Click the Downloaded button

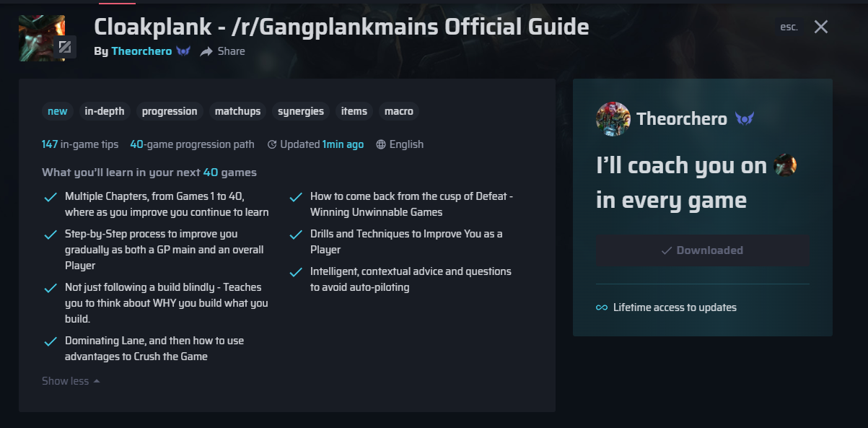click(702, 250)
